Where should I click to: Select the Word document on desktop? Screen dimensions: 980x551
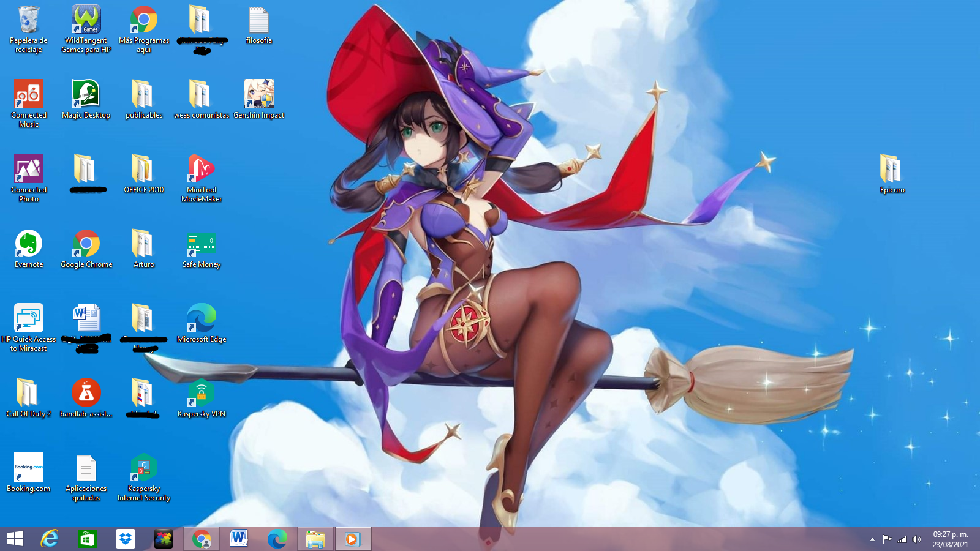[x=86, y=328]
